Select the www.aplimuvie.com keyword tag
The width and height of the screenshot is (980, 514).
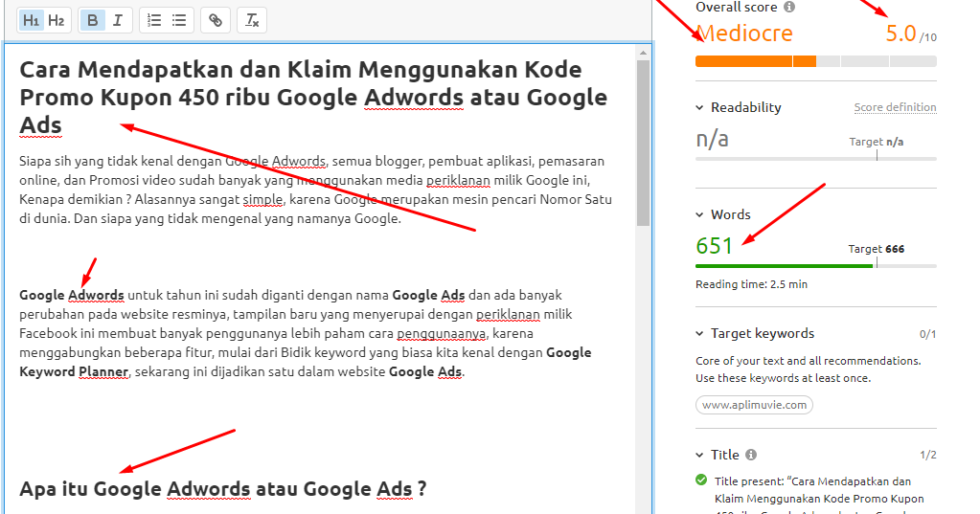754,405
